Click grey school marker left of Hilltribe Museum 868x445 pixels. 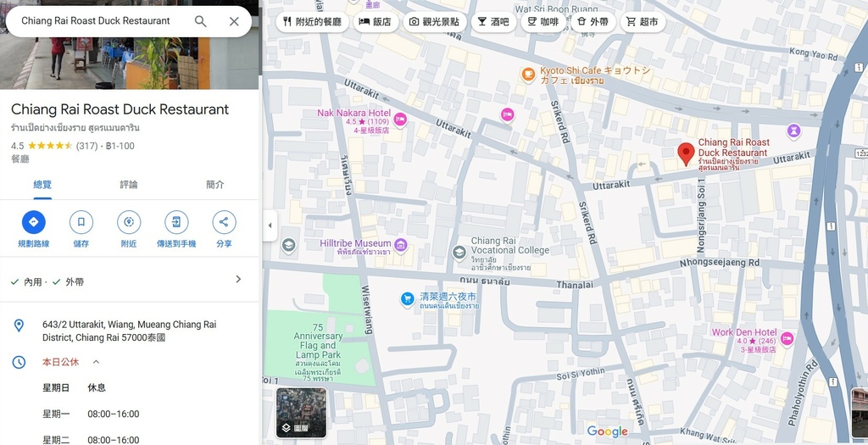tap(288, 245)
